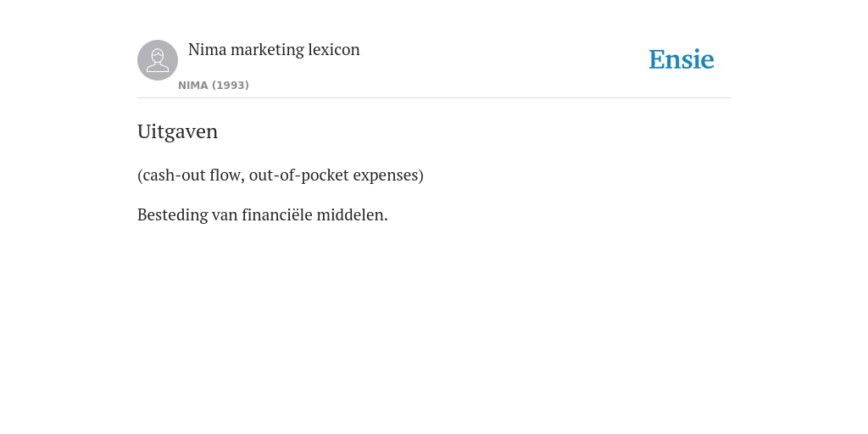
Task: Click the horizontal divider under the header
Action: (434, 98)
